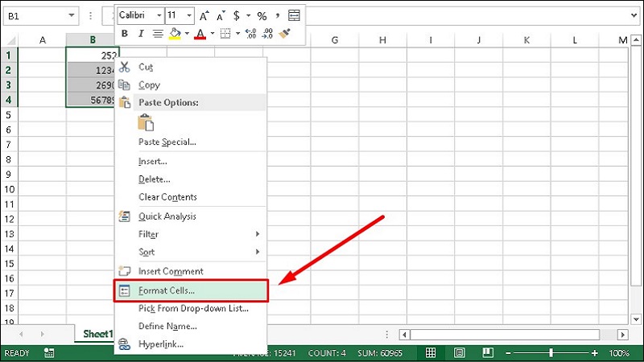Click the horizontal scrollbar right arrow

click(622, 335)
